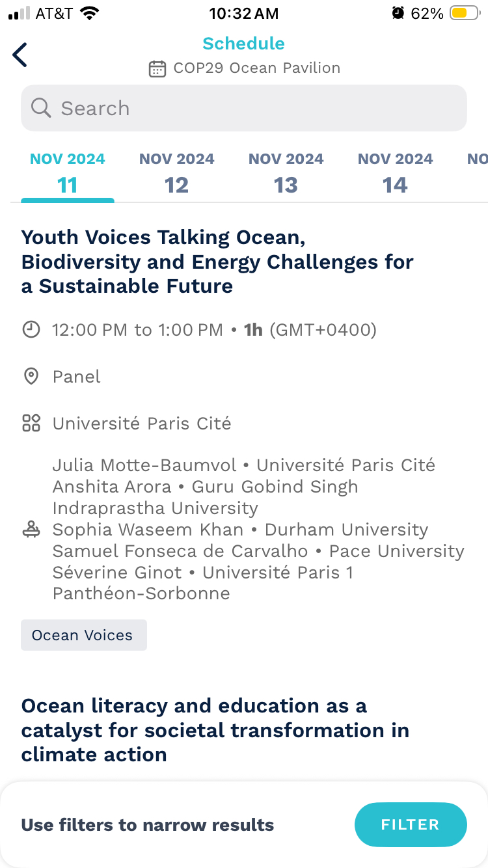488x868 pixels.
Task: Click the calendar icon beside COP29 Ocean Pavilion
Action: click(x=157, y=68)
